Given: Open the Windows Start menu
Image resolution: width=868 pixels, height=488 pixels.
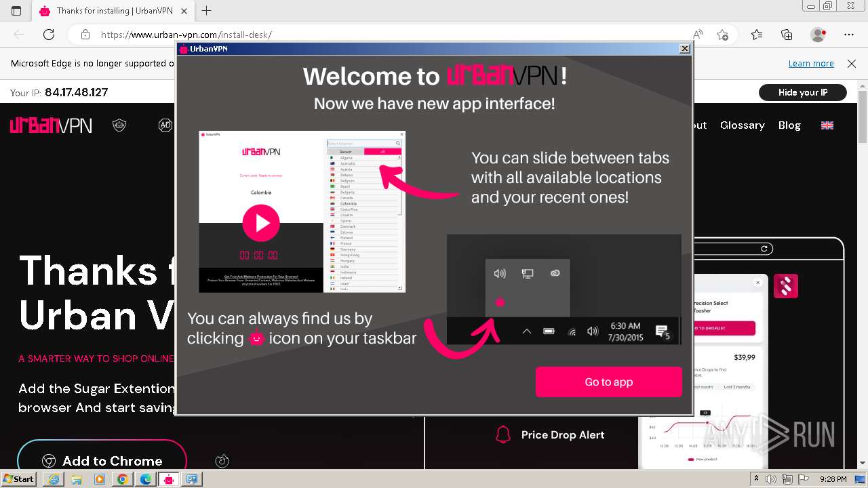Looking at the screenshot, I should click(x=19, y=479).
